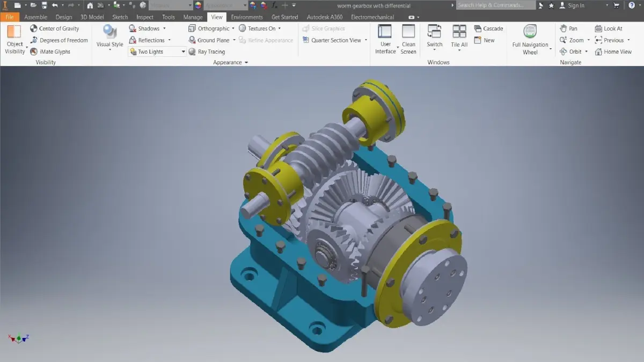
Task: Click the Open file folder icon
Action: click(x=34, y=5)
